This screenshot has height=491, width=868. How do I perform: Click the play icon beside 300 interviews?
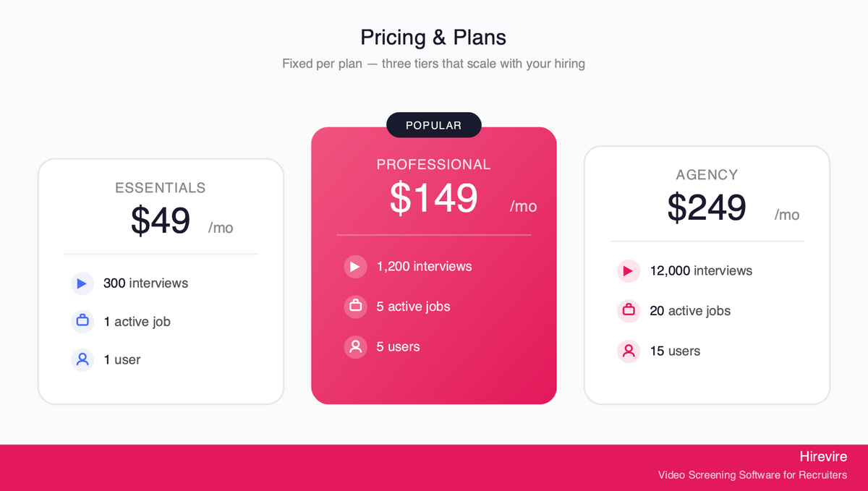[82, 283]
